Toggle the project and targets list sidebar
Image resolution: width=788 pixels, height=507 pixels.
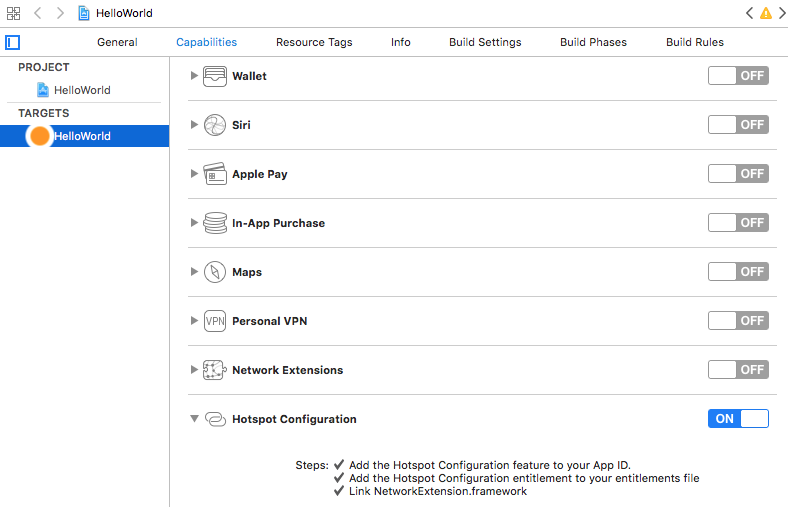coord(13,42)
